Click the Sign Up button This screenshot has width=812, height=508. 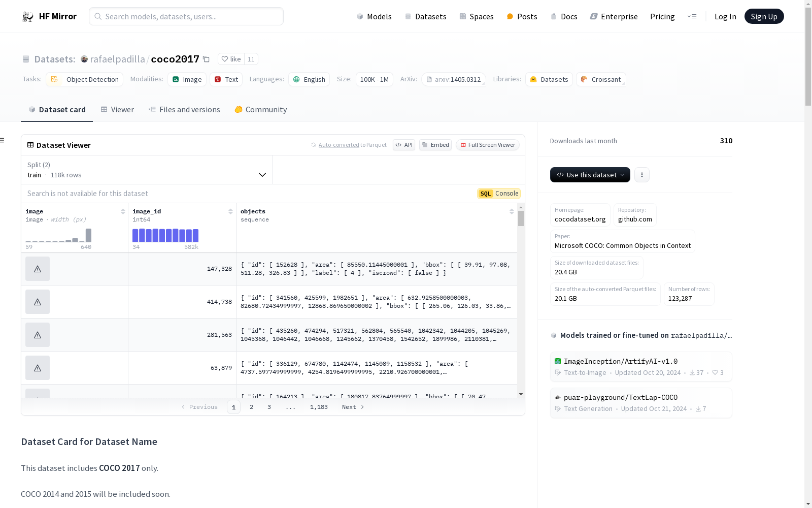pos(764,16)
